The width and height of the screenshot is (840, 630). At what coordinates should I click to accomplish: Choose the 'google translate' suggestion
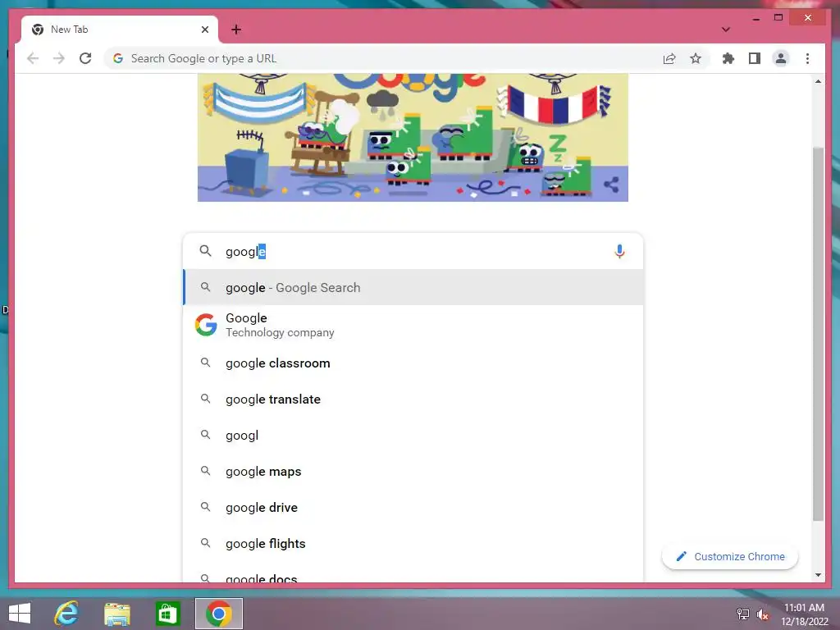[x=413, y=399]
